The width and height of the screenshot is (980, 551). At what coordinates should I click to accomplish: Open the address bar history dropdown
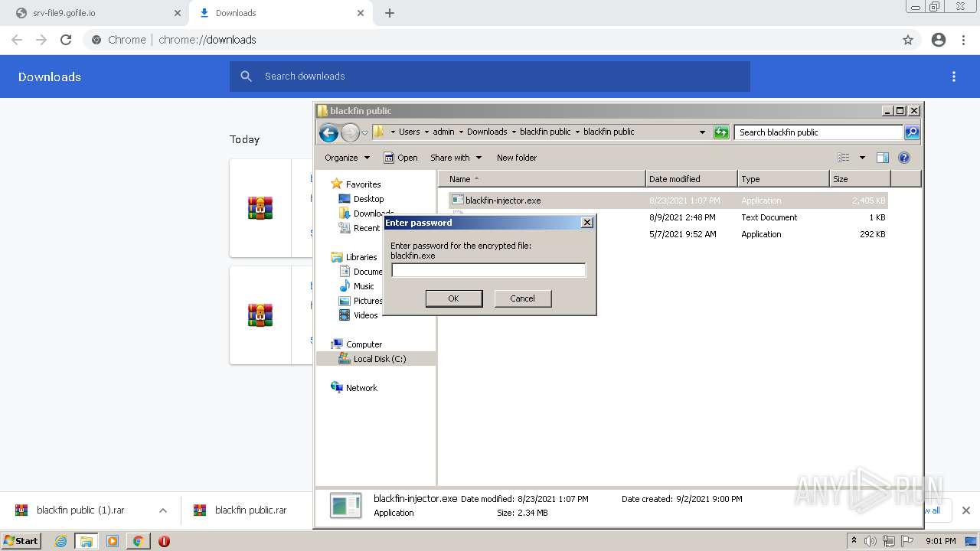point(702,132)
